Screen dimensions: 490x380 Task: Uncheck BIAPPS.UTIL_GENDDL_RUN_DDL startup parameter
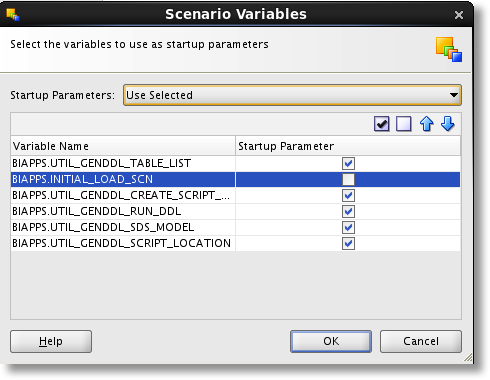pyautogui.click(x=348, y=211)
